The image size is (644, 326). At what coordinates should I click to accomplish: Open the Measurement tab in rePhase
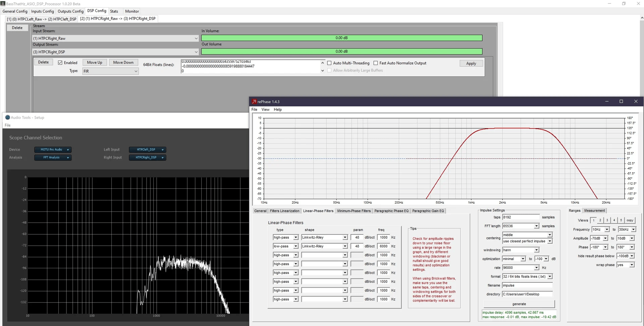[x=594, y=211]
